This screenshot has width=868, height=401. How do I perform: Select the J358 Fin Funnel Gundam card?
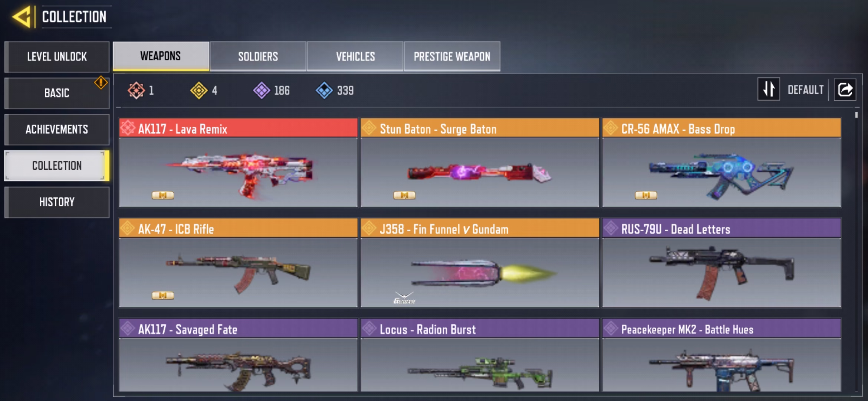click(480, 263)
